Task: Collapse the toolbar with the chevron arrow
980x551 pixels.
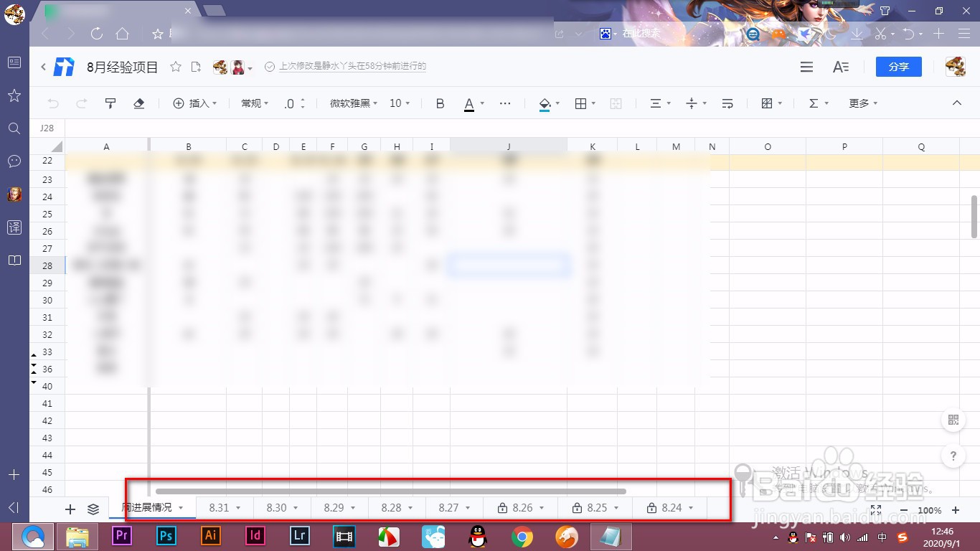Action: coord(956,103)
